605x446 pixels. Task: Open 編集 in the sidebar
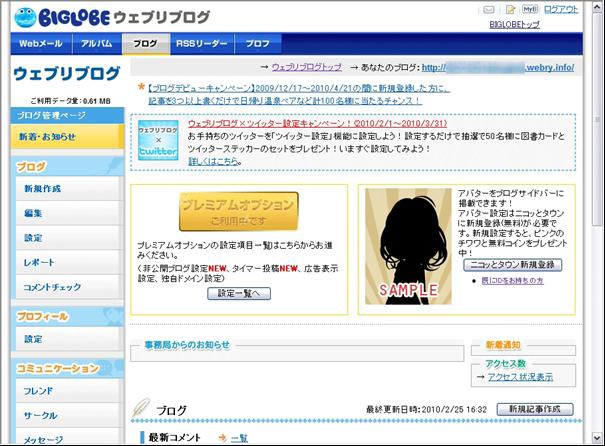click(x=69, y=213)
